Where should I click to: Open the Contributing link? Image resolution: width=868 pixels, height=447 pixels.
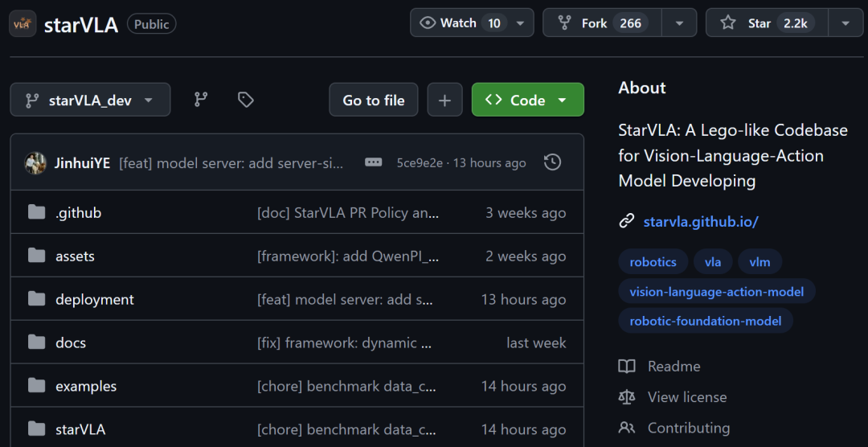pyautogui.click(x=689, y=428)
